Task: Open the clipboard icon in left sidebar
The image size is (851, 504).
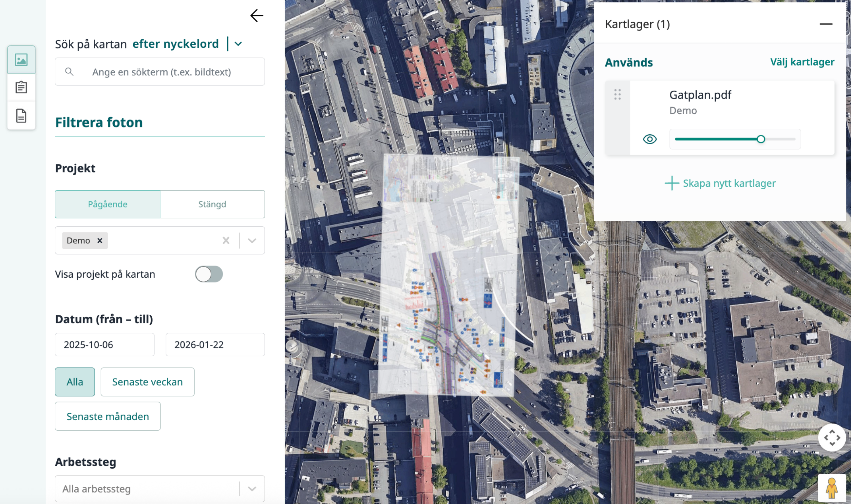Action: coord(21,87)
